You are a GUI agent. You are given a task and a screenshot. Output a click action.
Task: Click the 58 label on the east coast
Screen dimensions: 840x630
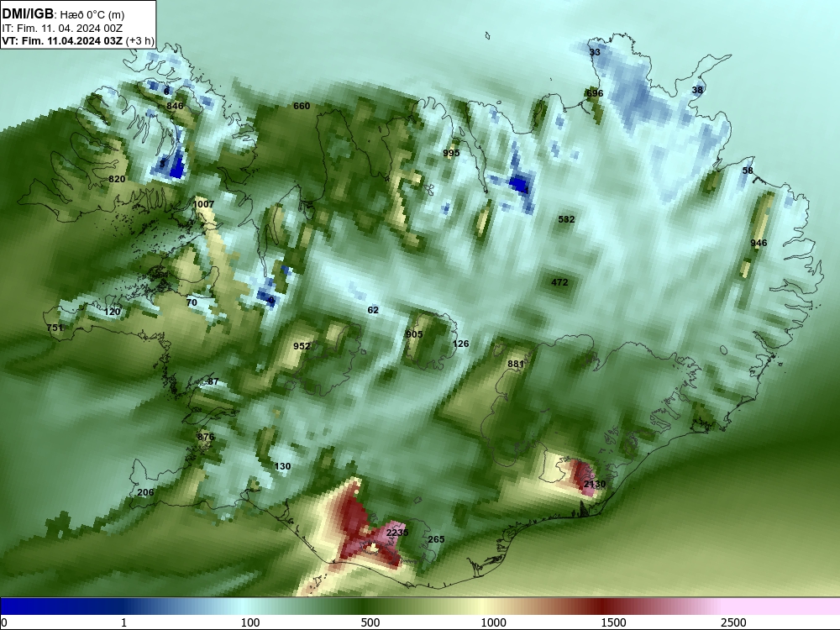click(748, 171)
